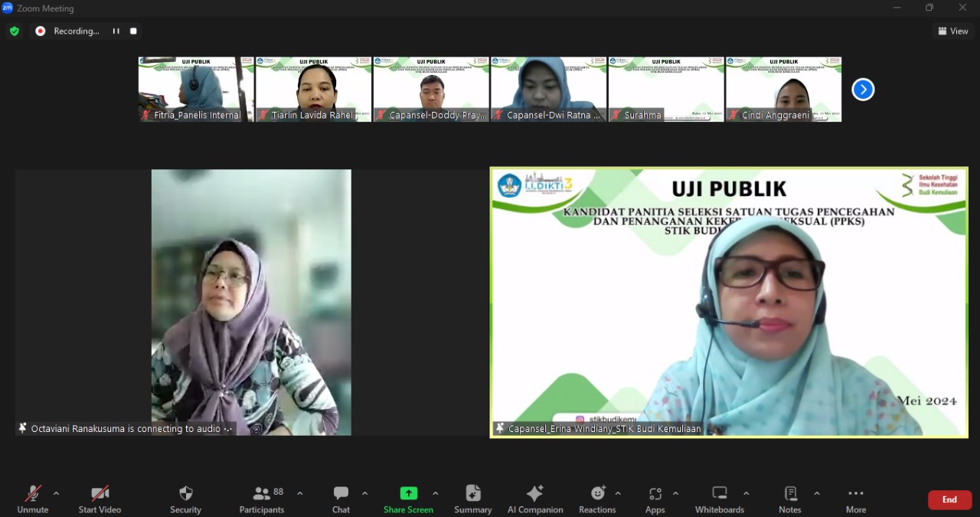
Task: Select Surahma video thumbnail
Action: click(x=666, y=89)
